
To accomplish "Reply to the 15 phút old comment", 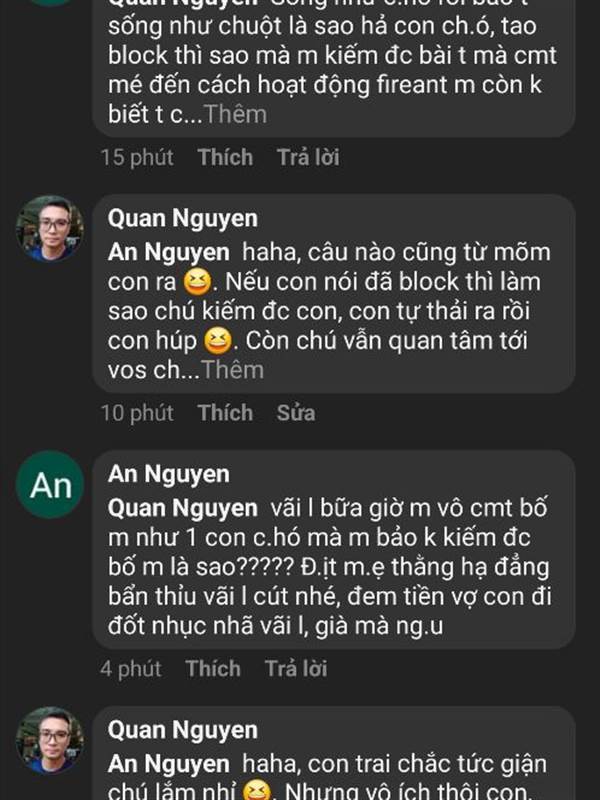I will click(308, 157).
